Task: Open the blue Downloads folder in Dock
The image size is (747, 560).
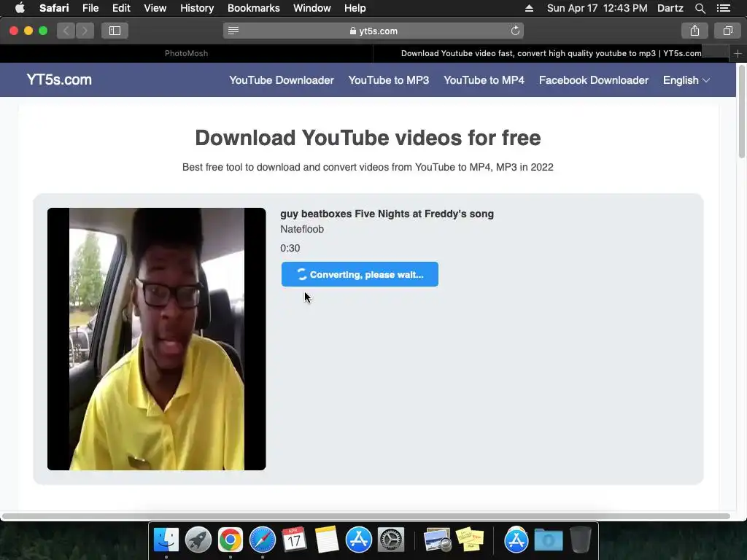Action: tap(549, 540)
